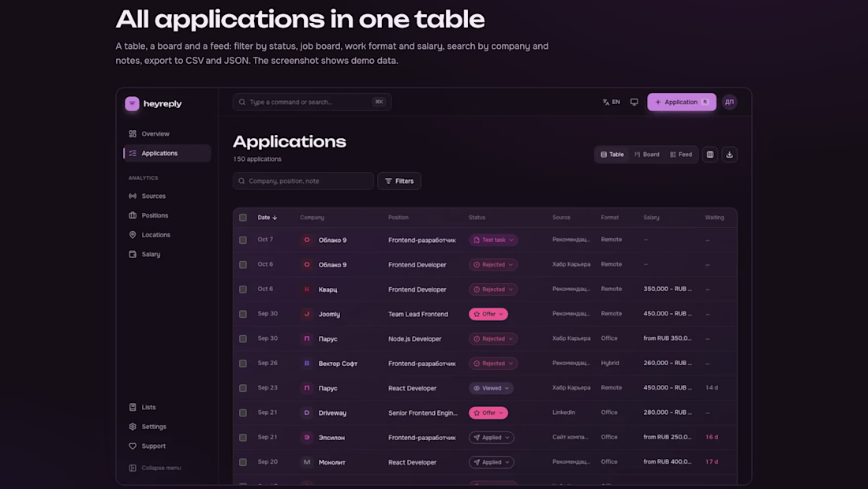
Task: Open the user avatar in top right
Action: tap(730, 103)
